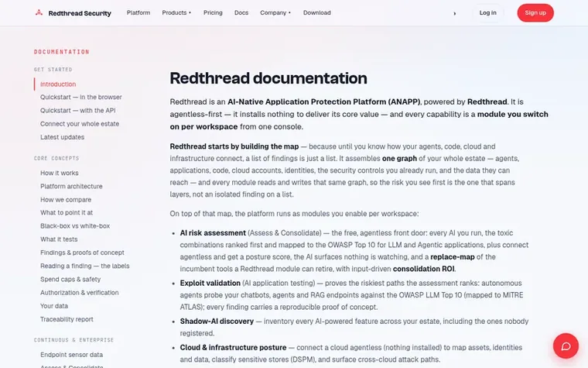Click the bold 'Shadow-AI discovery' text
The height and width of the screenshot is (368, 588).
217,322
